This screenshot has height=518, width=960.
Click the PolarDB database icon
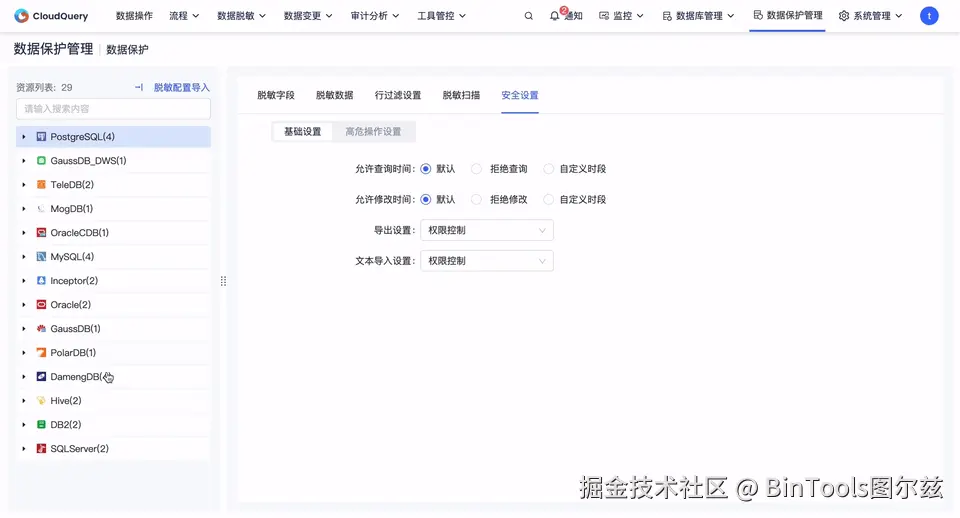(41, 353)
